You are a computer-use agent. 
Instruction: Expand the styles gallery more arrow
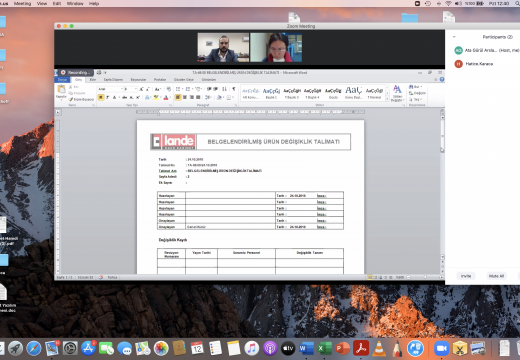pyautogui.click(x=387, y=99)
